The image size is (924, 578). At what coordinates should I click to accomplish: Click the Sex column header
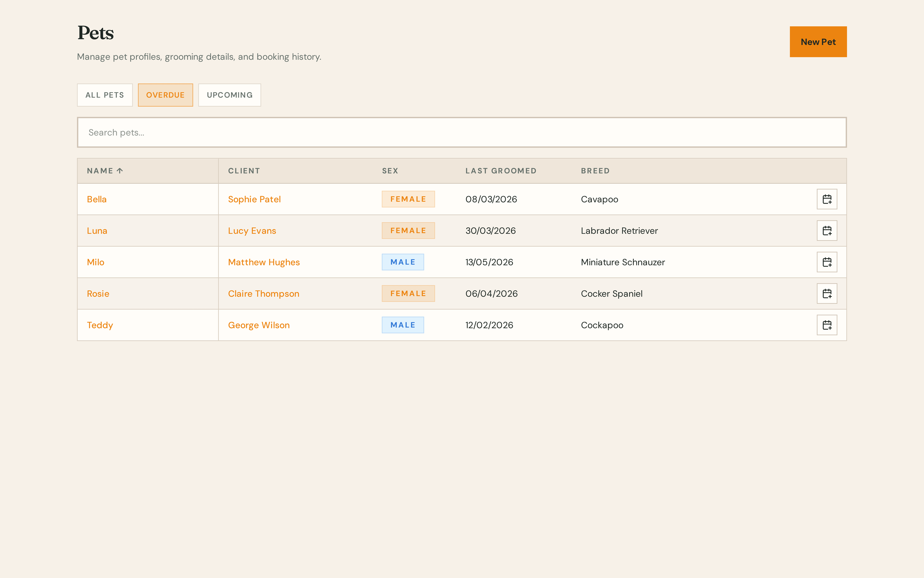390,171
